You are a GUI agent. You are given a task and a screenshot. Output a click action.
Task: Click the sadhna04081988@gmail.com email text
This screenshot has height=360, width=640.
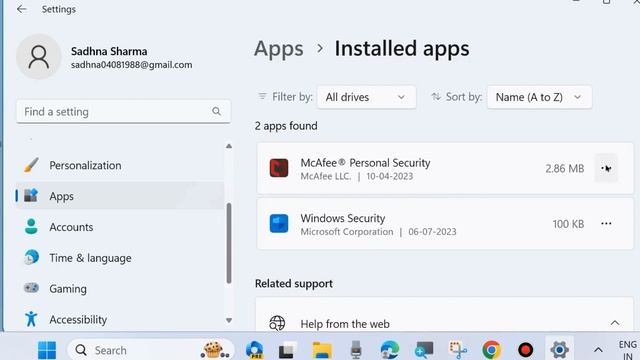131,65
